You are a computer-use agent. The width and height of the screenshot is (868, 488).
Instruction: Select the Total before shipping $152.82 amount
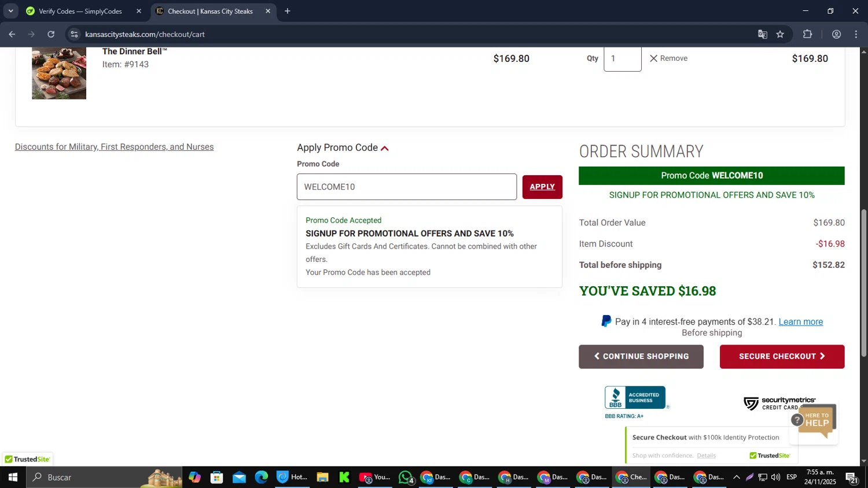coord(829,265)
